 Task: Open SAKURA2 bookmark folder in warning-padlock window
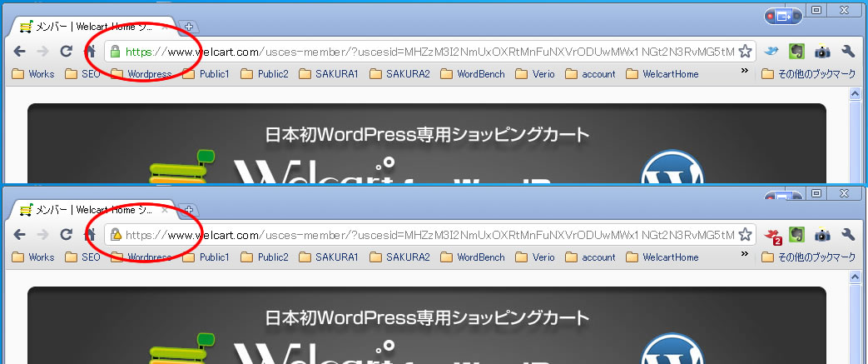point(399,257)
